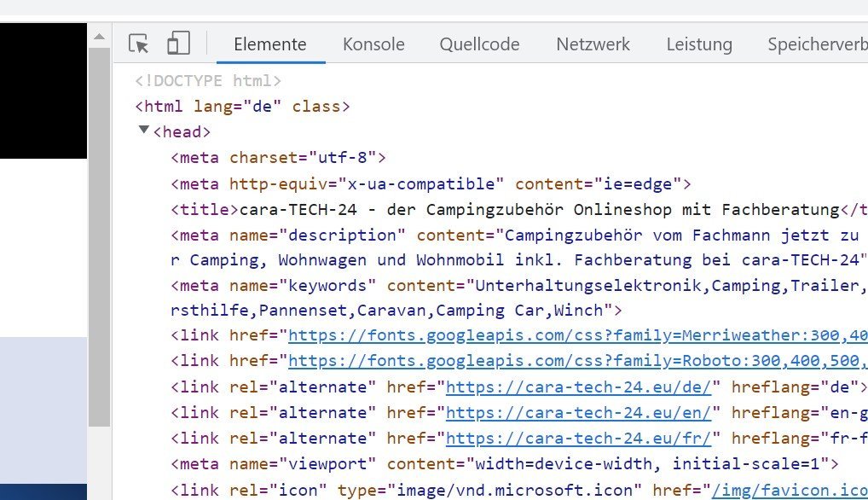Click the page scrollbar up arrow

(x=100, y=37)
